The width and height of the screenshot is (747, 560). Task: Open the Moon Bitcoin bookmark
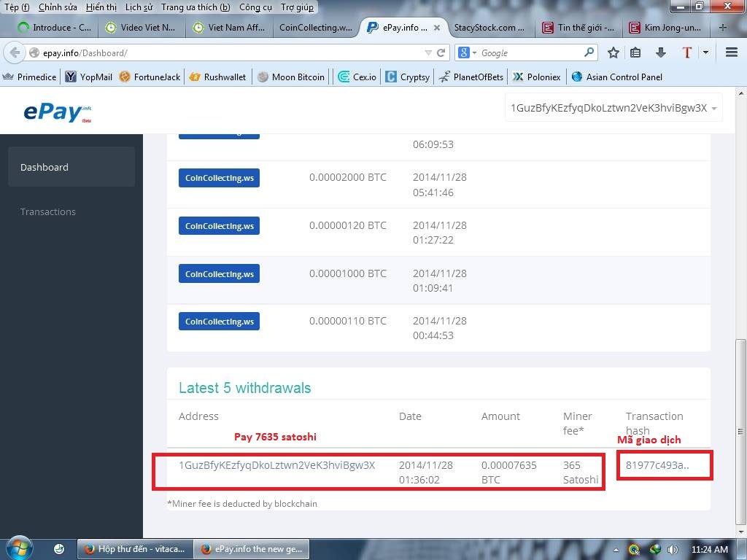coord(291,77)
